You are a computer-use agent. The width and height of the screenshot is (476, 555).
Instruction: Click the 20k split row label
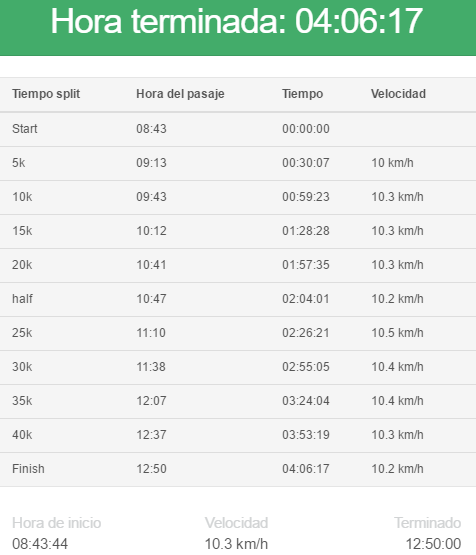pyautogui.click(x=22, y=265)
